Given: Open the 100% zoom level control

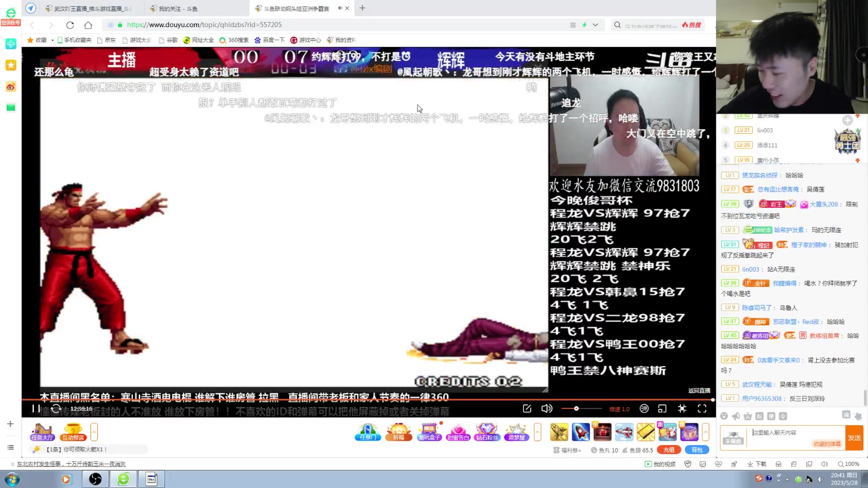Looking at the screenshot, I should pos(848,464).
